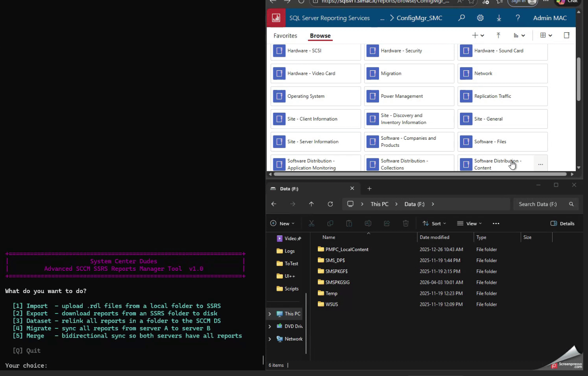Click the Cut icon in File Explorer

pyautogui.click(x=311, y=223)
